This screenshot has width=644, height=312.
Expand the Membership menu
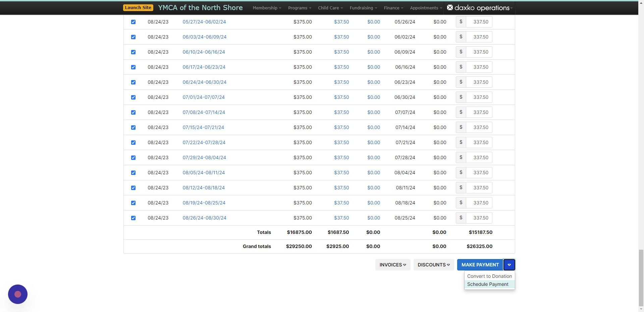pyautogui.click(x=267, y=8)
